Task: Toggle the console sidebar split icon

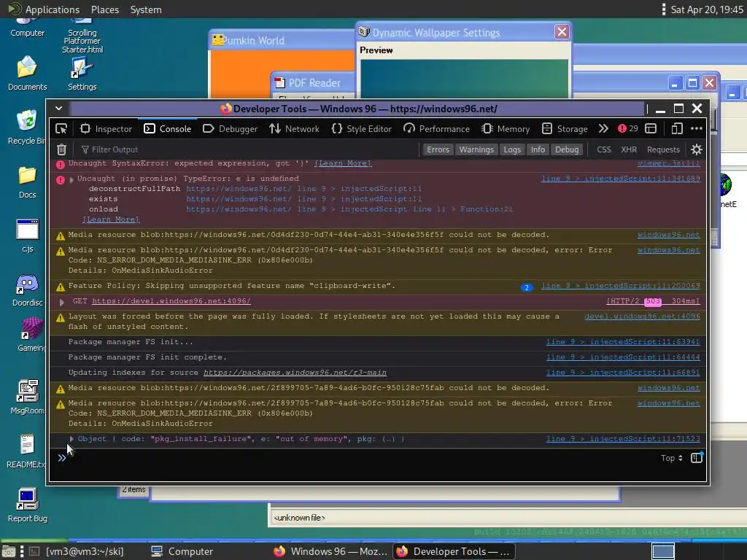Action: [697, 458]
